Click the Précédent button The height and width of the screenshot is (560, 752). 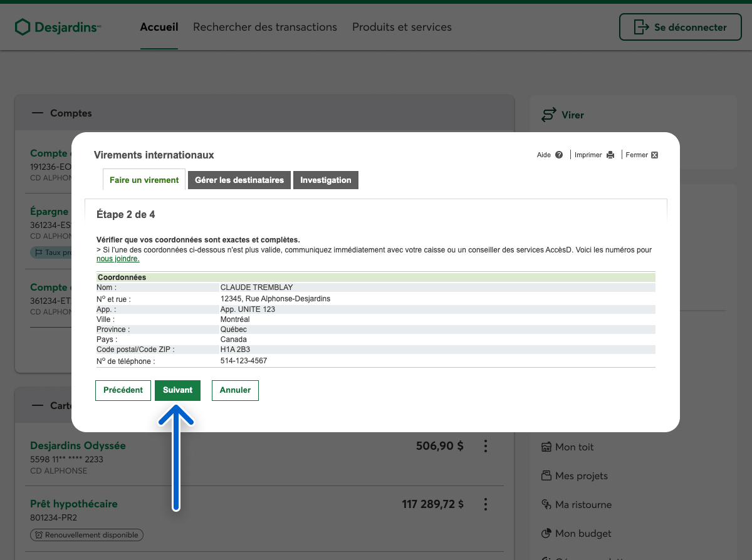pyautogui.click(x=123, y=390)
